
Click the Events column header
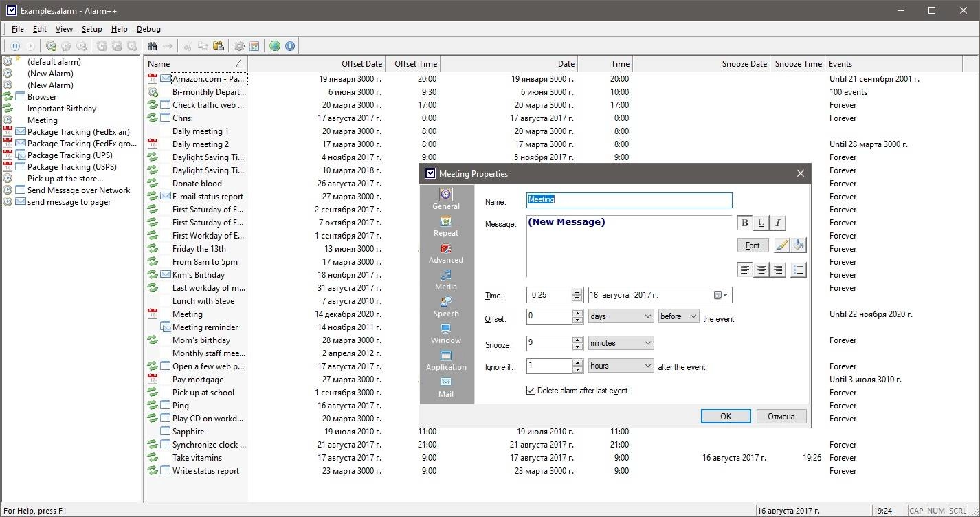(x=893, y=63)
